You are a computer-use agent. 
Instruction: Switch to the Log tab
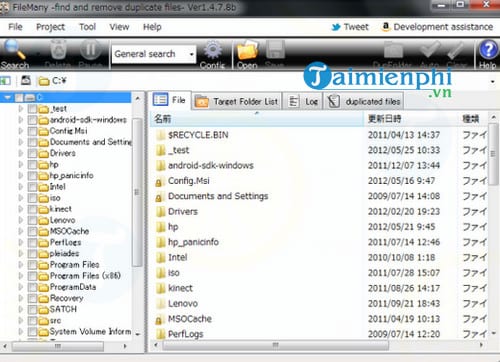click(x=303, y=101)
